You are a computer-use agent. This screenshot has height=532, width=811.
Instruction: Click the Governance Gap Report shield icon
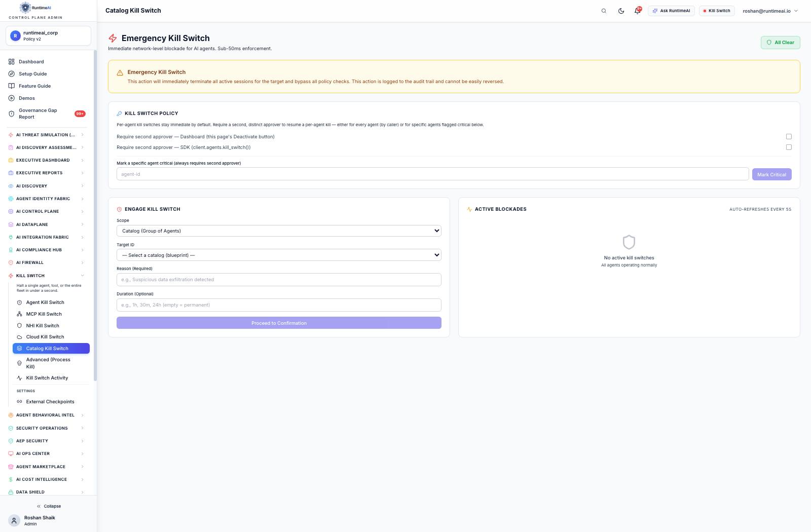[x=11, y=114]
